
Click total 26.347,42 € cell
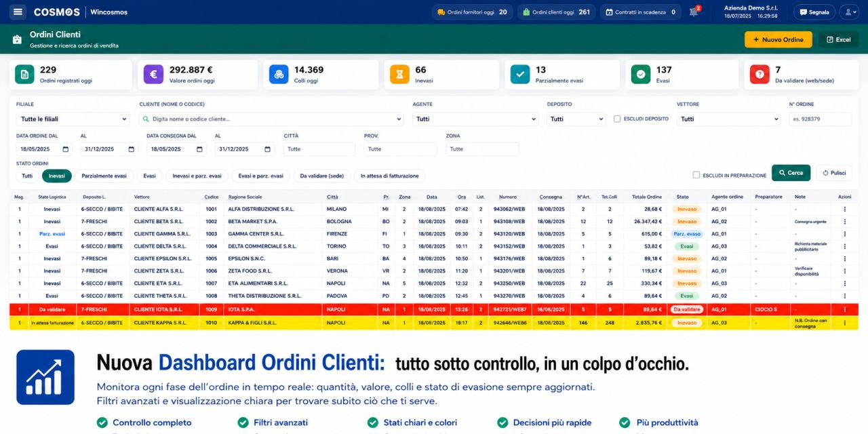pyautogui.click(x=647, y=221)
